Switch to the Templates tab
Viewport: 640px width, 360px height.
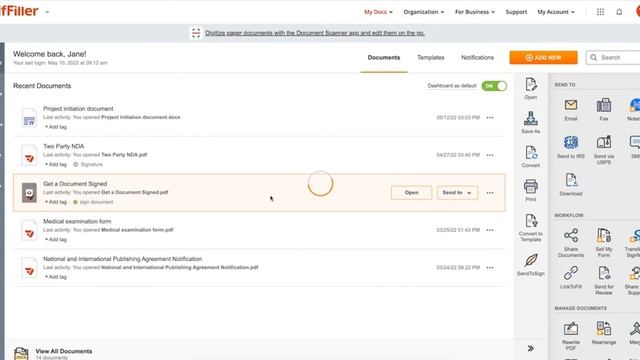click(431, 58)
